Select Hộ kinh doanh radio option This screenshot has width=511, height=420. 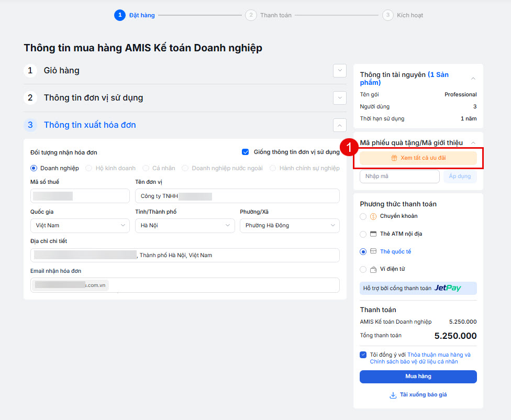pyautogui.click(x=88, y=168)
